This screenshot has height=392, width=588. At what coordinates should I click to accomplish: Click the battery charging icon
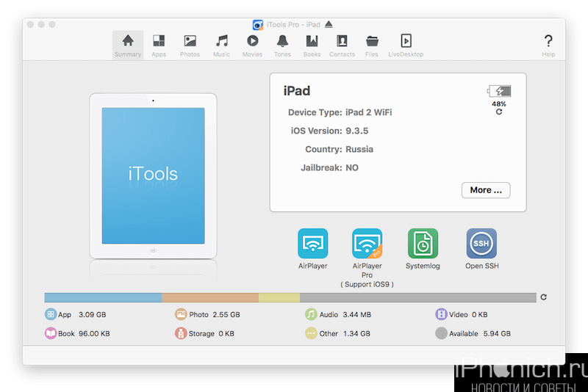click(499, 90)
